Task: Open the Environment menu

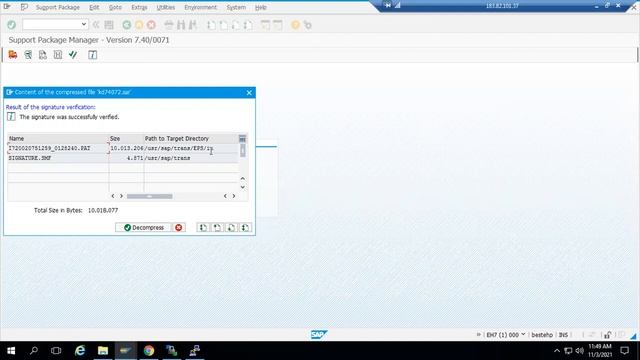Action: [200, 7]
